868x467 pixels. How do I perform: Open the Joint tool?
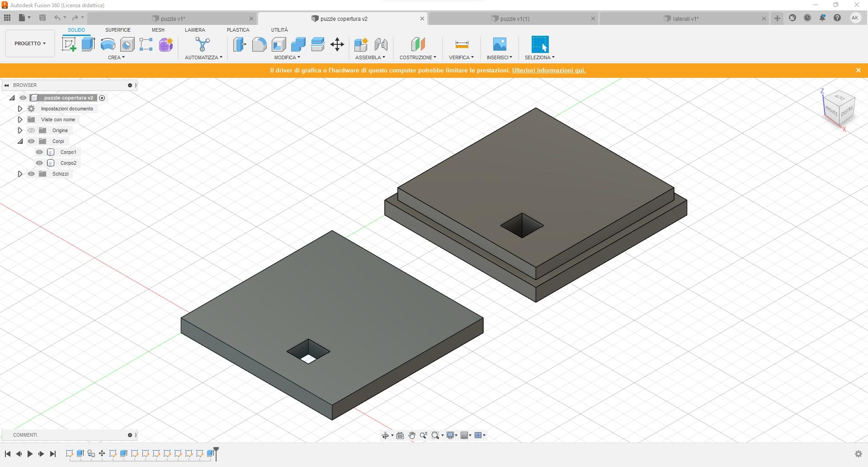coord(381,44)
